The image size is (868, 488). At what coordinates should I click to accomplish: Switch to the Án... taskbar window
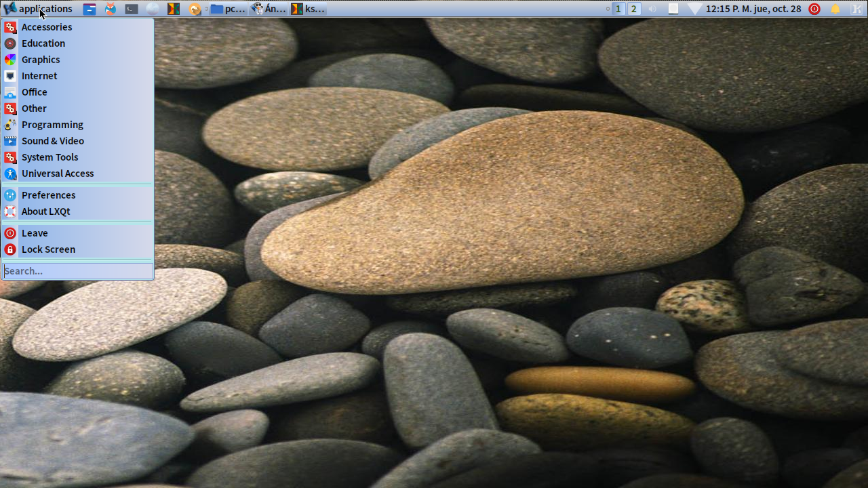tap(269, 9)
